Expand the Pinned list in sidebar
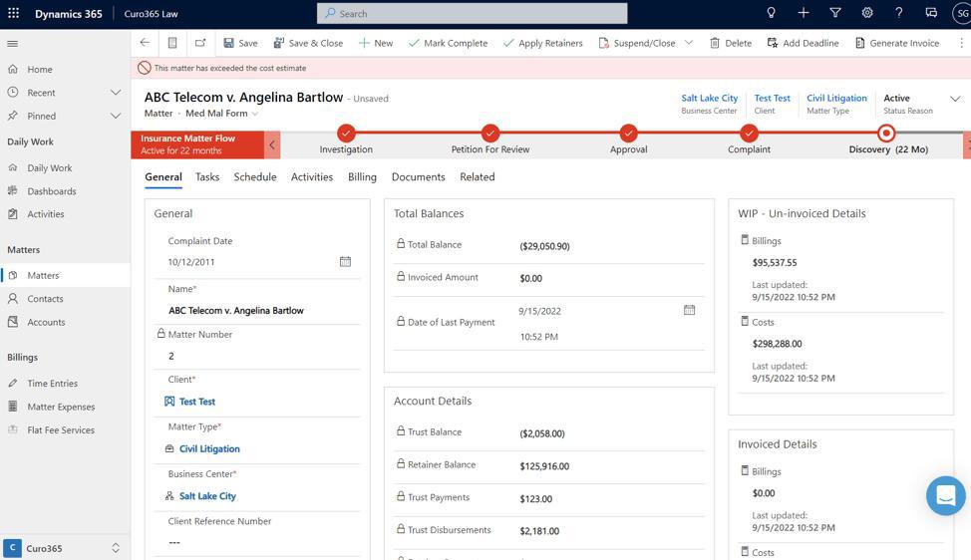This screenshot has height=560, width=971. (x=115, y=116)
